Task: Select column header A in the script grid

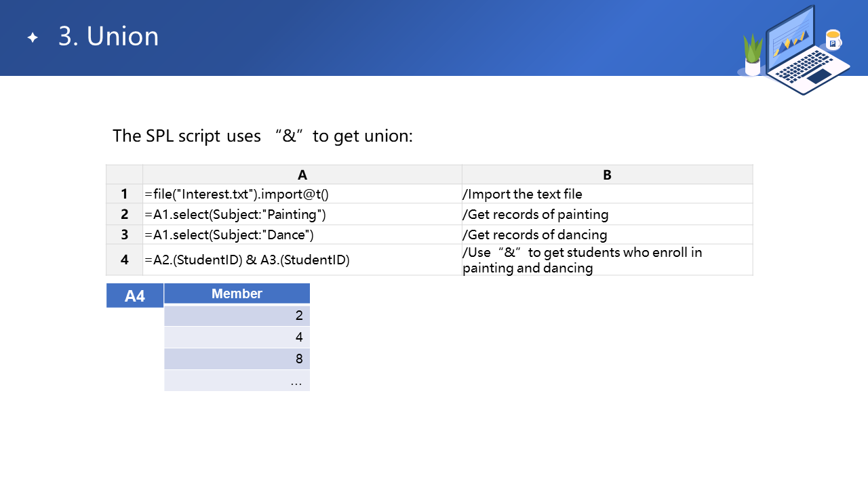Action: pyautogui.click(x=302, y=175)
